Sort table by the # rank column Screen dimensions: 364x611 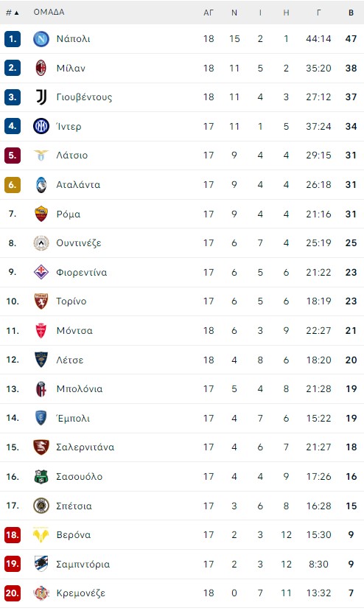pos(12,13)
